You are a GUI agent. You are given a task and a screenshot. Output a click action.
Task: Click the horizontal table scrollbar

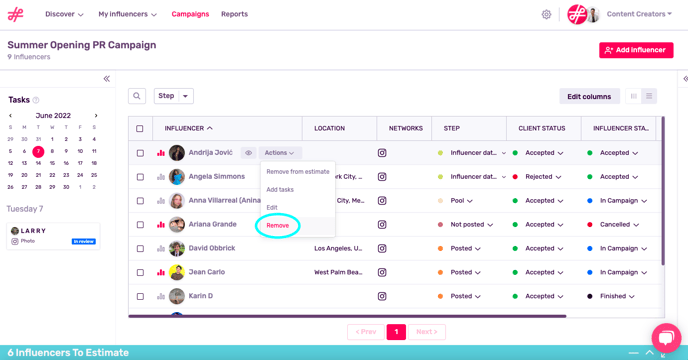[347, 316]
